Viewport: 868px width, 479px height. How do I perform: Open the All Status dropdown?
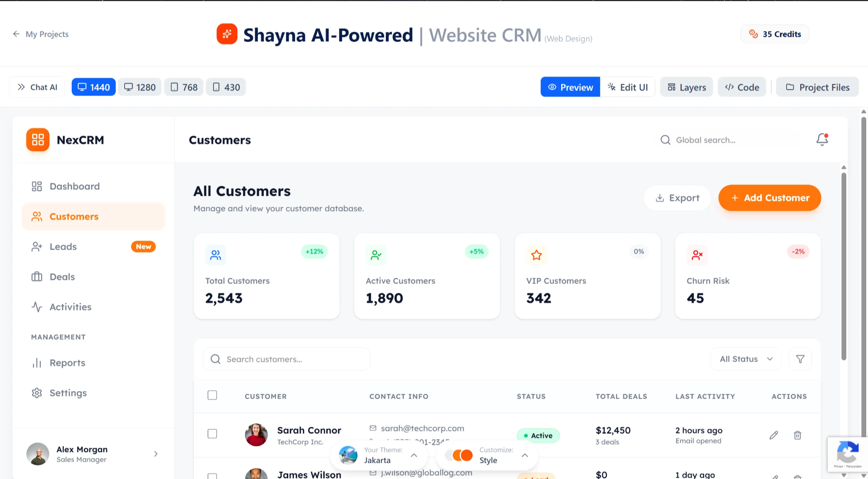pyautogui.click(x=746, y=359)
